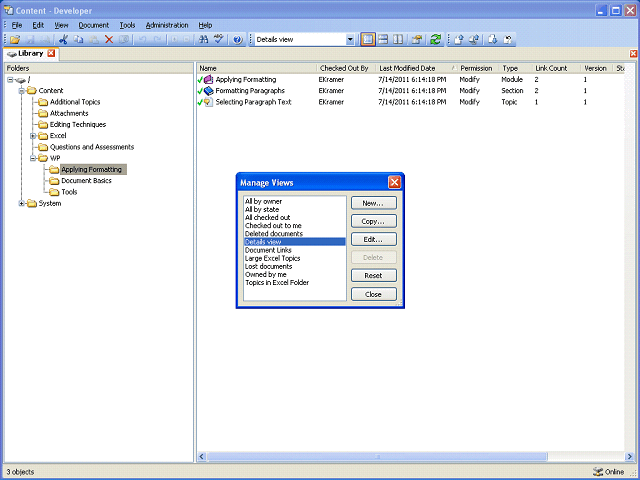Click the Cut scissors icon
640x480 pixels.
pyautogui.click(x=63, y=40)
